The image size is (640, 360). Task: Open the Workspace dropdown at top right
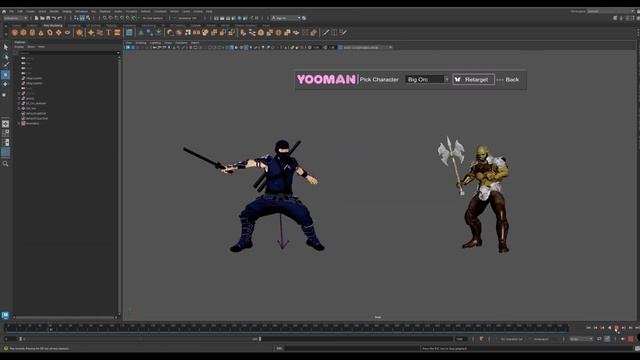click(x=612, y=11)
